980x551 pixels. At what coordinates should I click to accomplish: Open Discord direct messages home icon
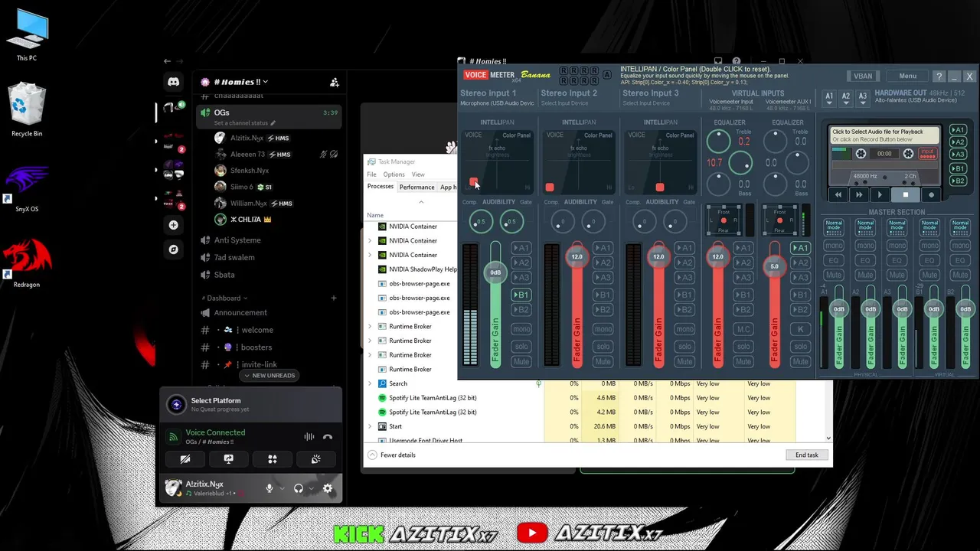[x=174, y=81]
